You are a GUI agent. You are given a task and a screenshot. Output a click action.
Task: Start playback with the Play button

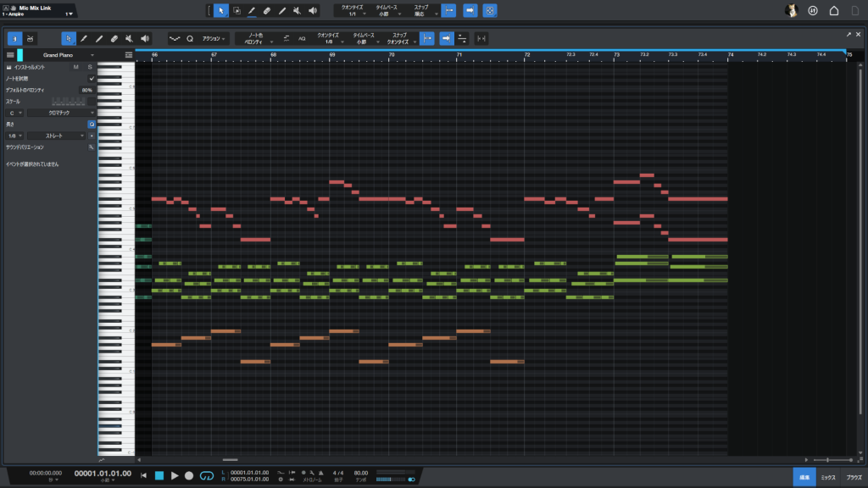pyautogui.click(x=175, y=476)
